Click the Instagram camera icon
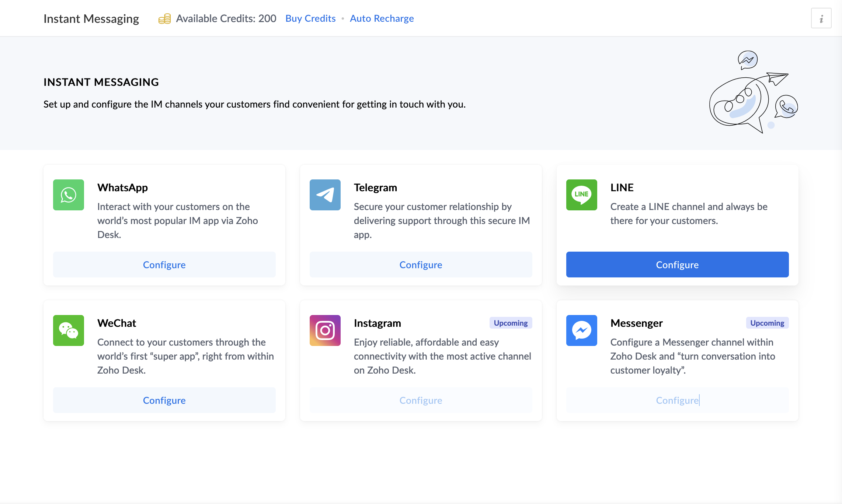Image resolution: width=842 pixels, height=504 pixels. [325, 330]
